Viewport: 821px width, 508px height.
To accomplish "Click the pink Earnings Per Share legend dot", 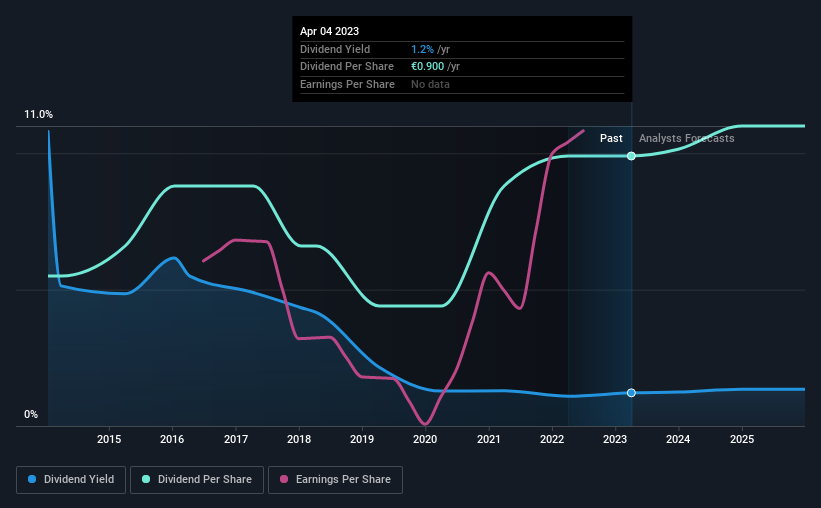I will [284, 479].
